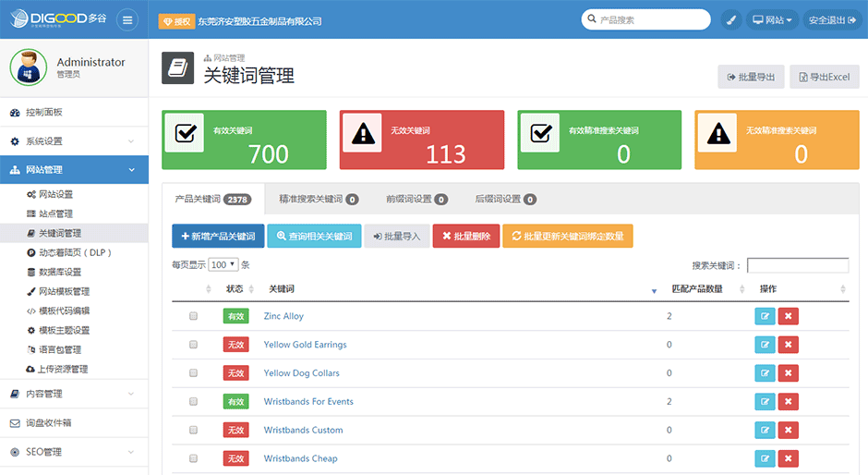Check the Wristbands For Events checkbox

[x=193, y=401]
